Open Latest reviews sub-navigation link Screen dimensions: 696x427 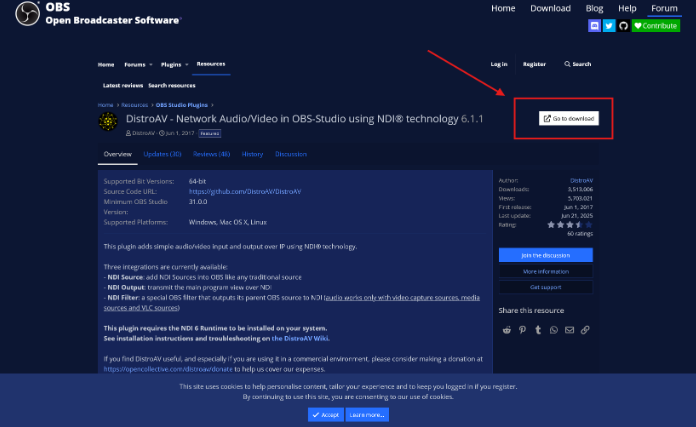(x=123, y=85)
